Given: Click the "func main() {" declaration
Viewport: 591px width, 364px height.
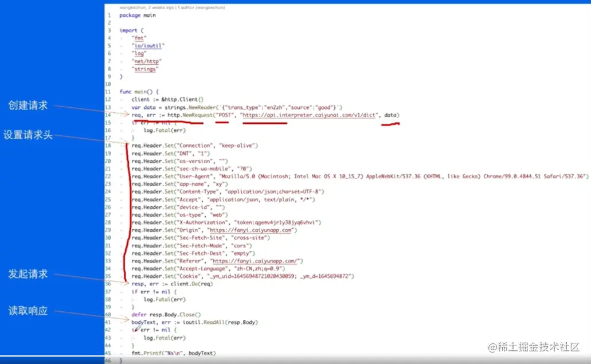Looking at the screenshot, I should point(139,92).
